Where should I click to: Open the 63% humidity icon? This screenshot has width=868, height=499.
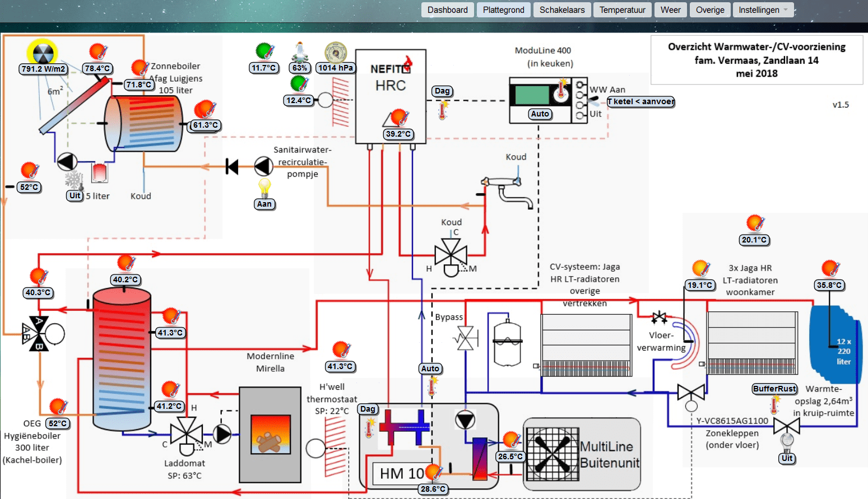pyautogui.click(x=300, y=52)
